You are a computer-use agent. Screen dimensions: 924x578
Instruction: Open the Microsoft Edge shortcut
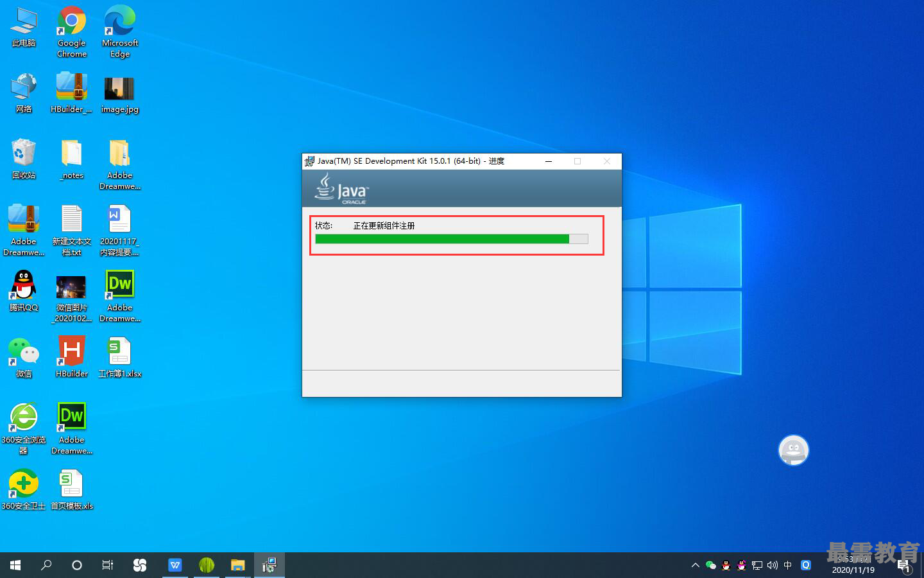click(120, 32)
